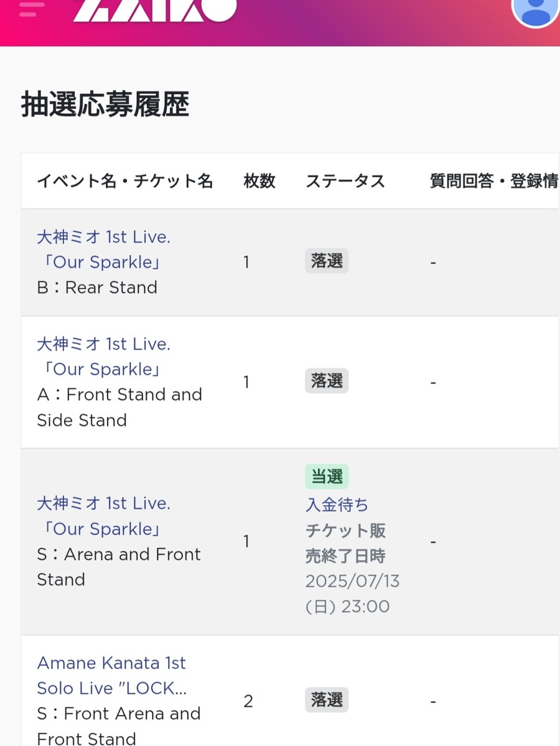Open Amane Kanata 1st Solo Live link
Screen dimensions: 560x746
[x=112, y=675]
